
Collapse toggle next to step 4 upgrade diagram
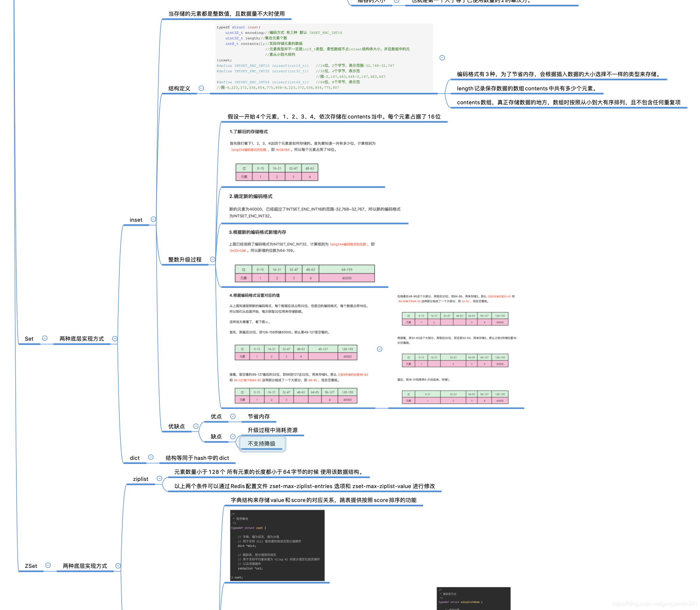pyautogui.click(x=380, y=349)
